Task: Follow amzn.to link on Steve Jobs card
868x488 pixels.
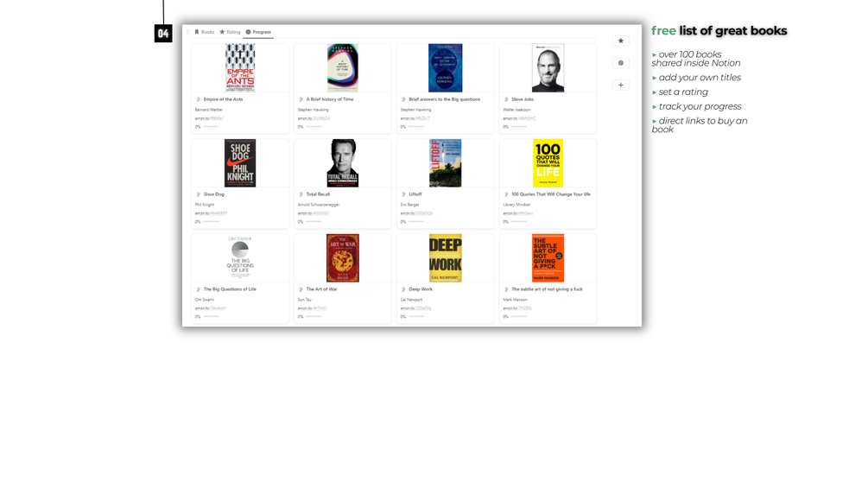Action: (x=519, y=118)
